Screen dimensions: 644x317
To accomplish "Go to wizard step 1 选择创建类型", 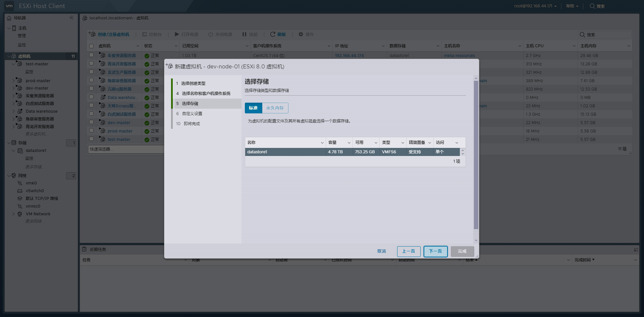I will [x=191, y=83].
